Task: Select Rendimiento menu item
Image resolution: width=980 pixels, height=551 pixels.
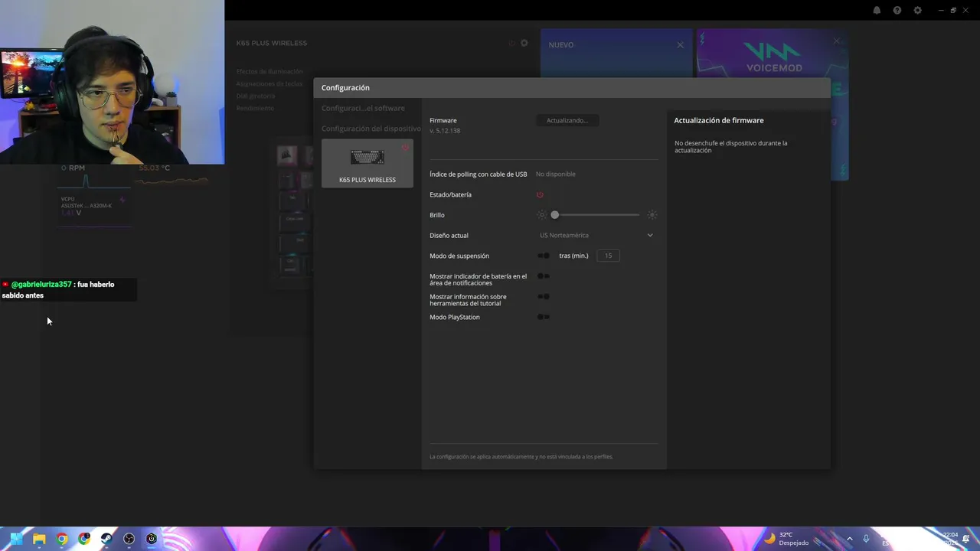Action: pos(255,108)
